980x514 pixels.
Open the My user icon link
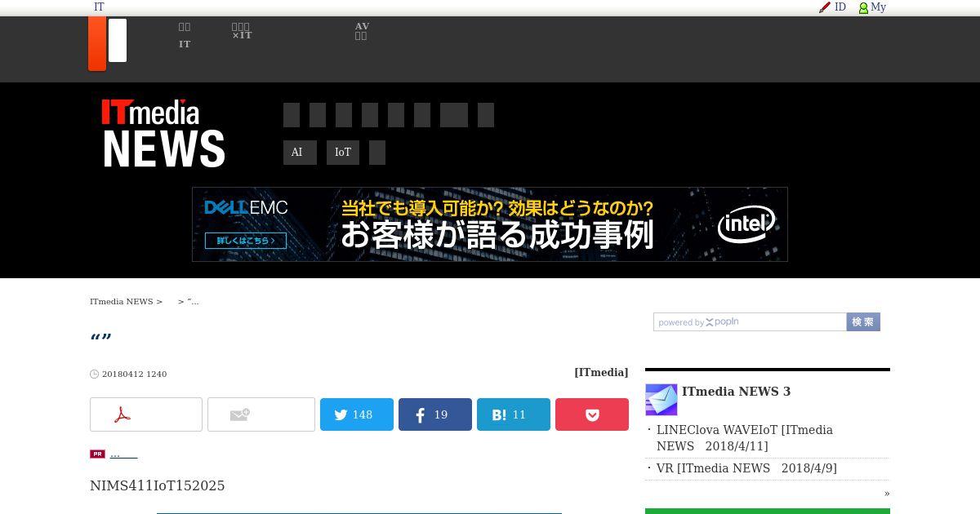coord(872,7)
